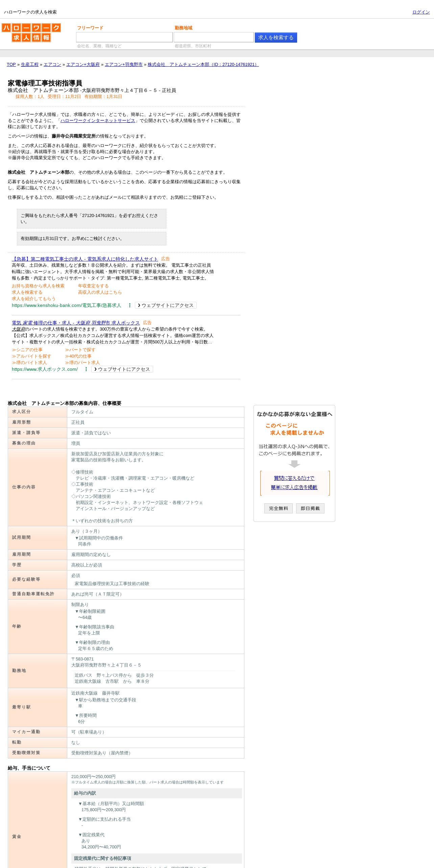This screenshot has height=868, width=434.
Task: Click the 求人番号 27120-14761921 notice box
Action: tap(92, 219)
